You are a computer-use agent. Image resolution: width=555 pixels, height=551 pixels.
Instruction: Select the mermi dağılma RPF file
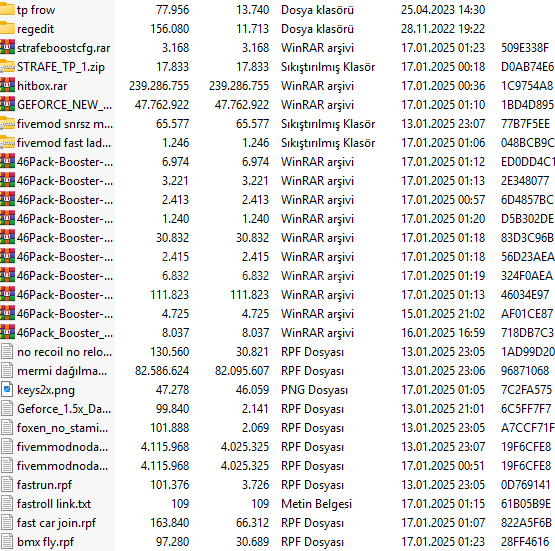coord(62,371)
